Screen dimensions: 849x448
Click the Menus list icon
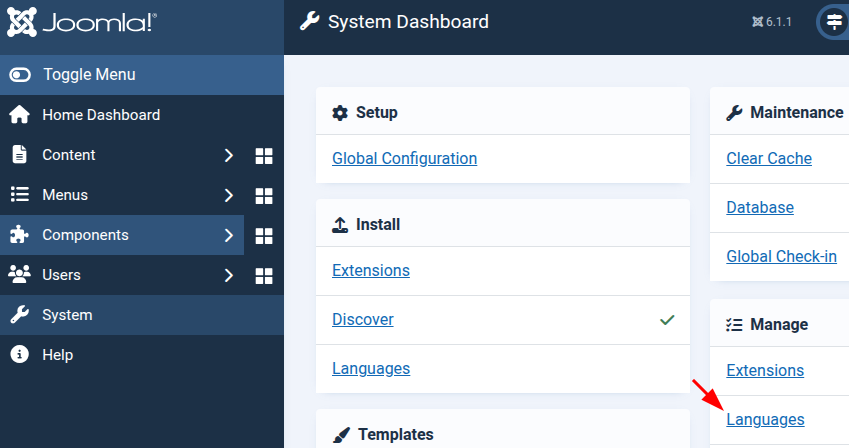(x=19, y=194)
